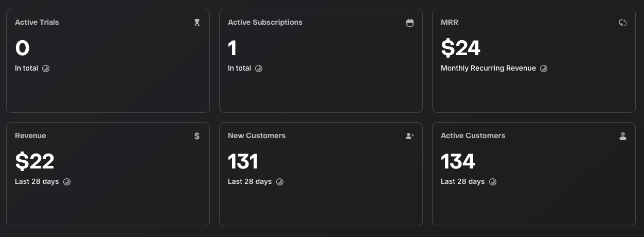
Task: Click the New Customers card heading
Action: (x=257, y=136)
